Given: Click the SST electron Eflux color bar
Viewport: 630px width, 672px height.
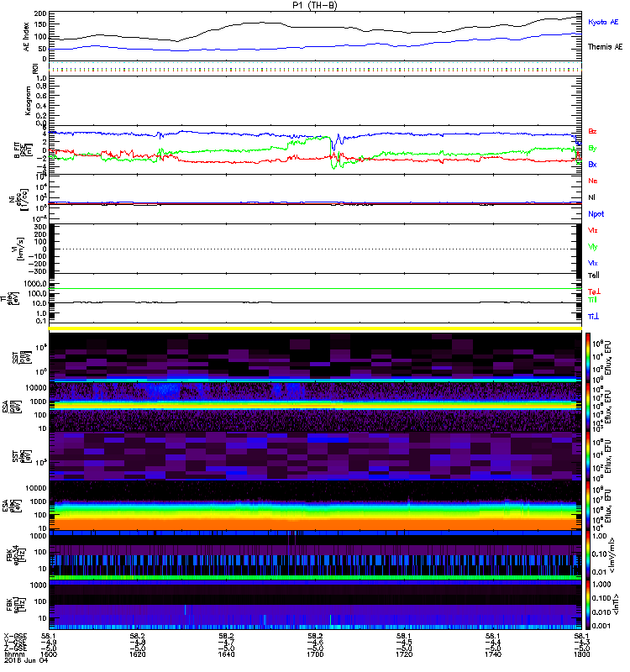Looking at the screenshot, I should 588,457.
